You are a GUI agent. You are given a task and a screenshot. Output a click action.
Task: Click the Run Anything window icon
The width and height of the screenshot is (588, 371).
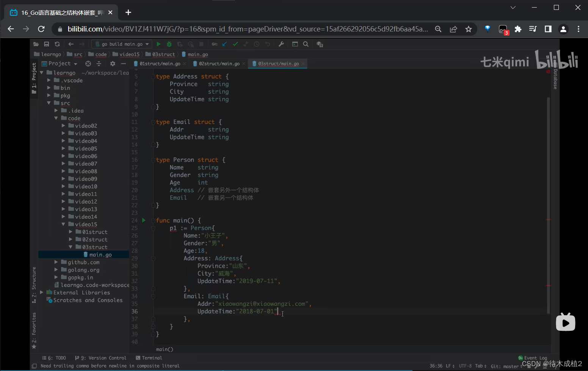(x=295, y=44)
